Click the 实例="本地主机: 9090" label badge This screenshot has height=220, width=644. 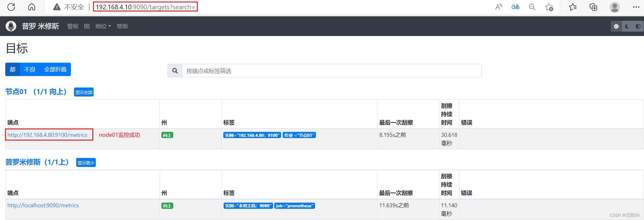(x=248, y=206)
